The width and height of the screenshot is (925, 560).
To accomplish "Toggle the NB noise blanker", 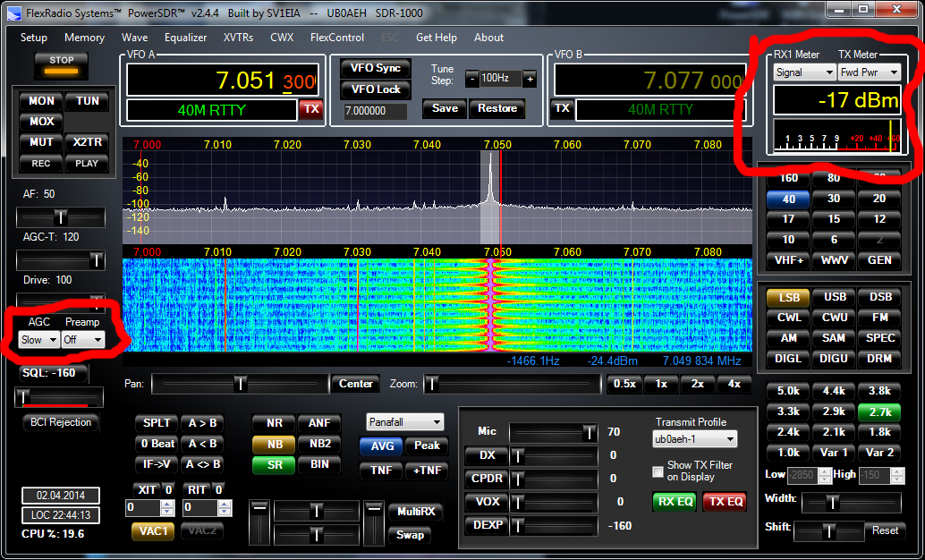I will pos(274,444).
